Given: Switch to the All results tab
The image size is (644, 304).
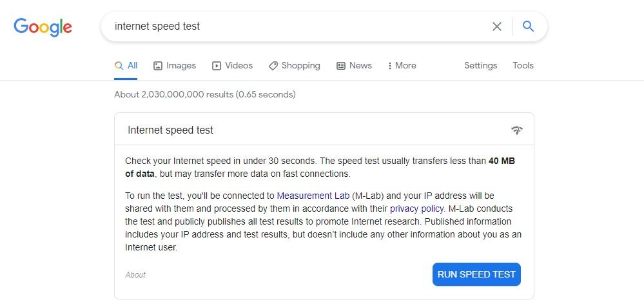Looking at the screenshot, I should coord(126,66).
